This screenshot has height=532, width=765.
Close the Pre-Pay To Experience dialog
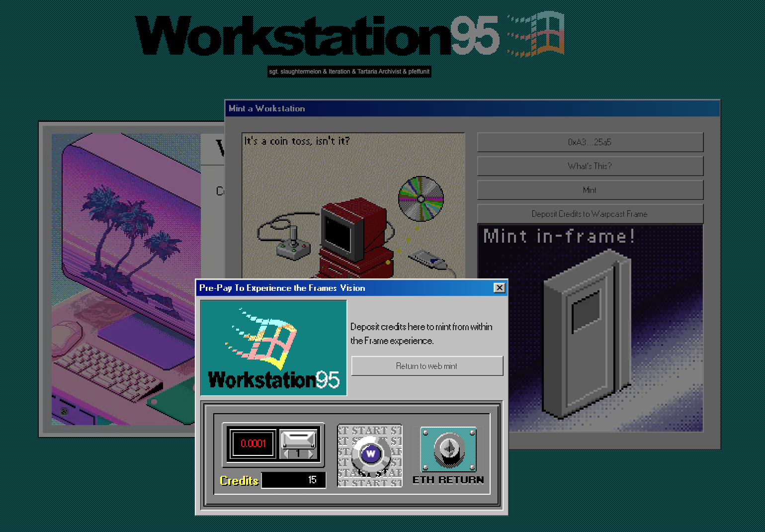point(499,288)
